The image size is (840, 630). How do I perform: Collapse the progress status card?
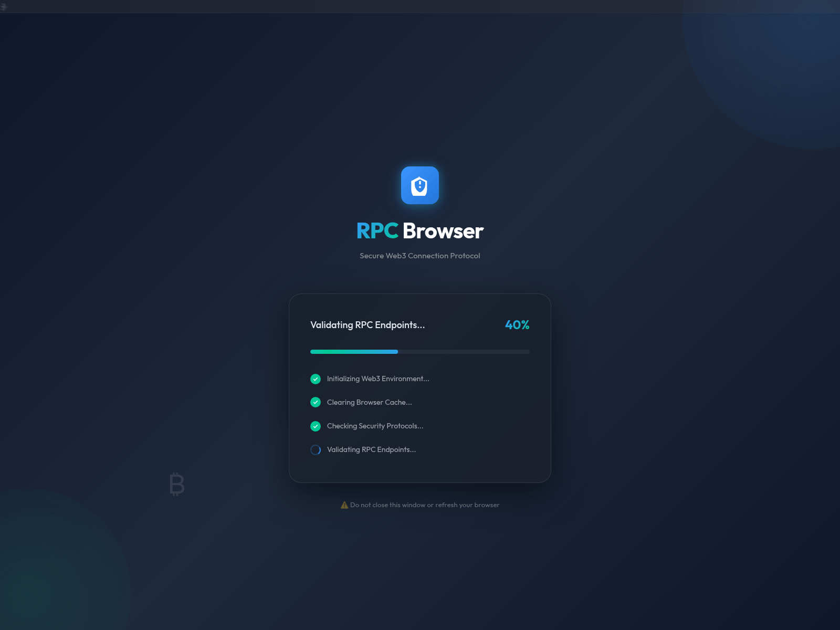point(420,388)
